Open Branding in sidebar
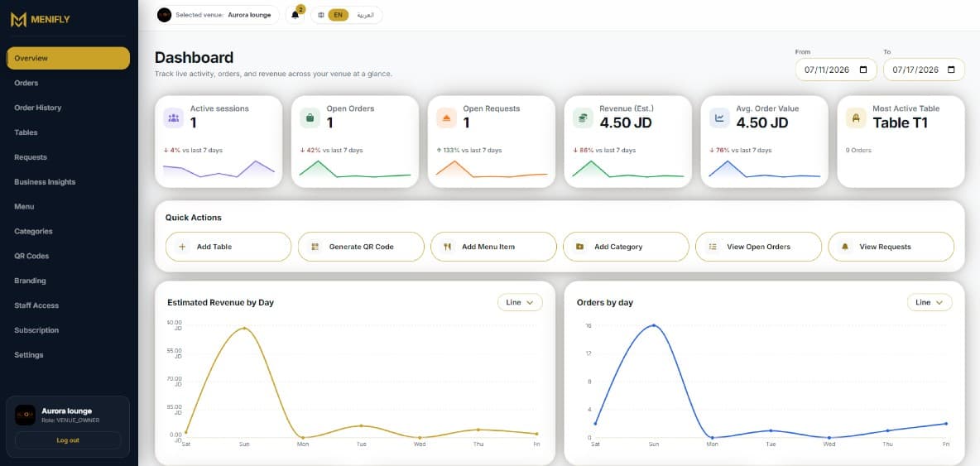Screen dimensions: 980x466 (68, 281)
